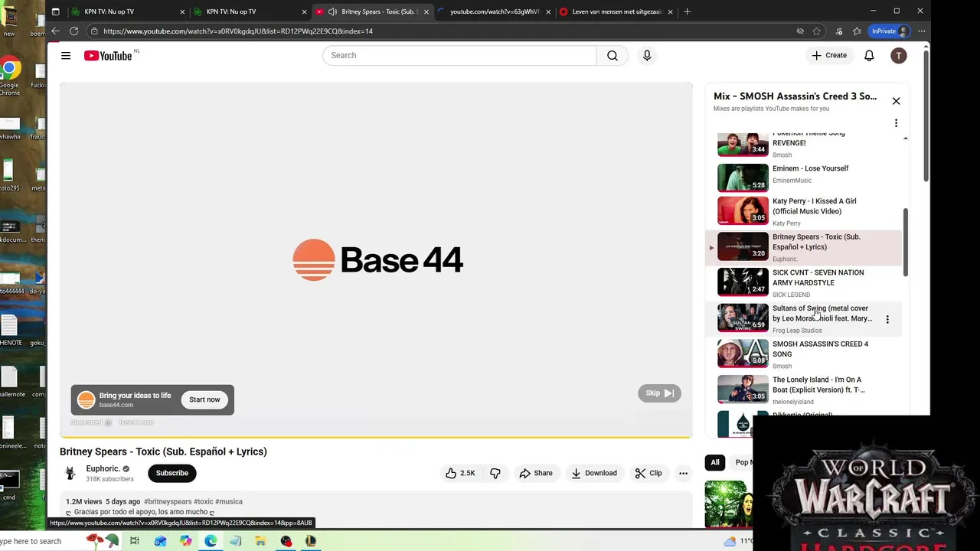Click the browser address bar URL
Screen dimensions: 980x551
click(238, 31)
